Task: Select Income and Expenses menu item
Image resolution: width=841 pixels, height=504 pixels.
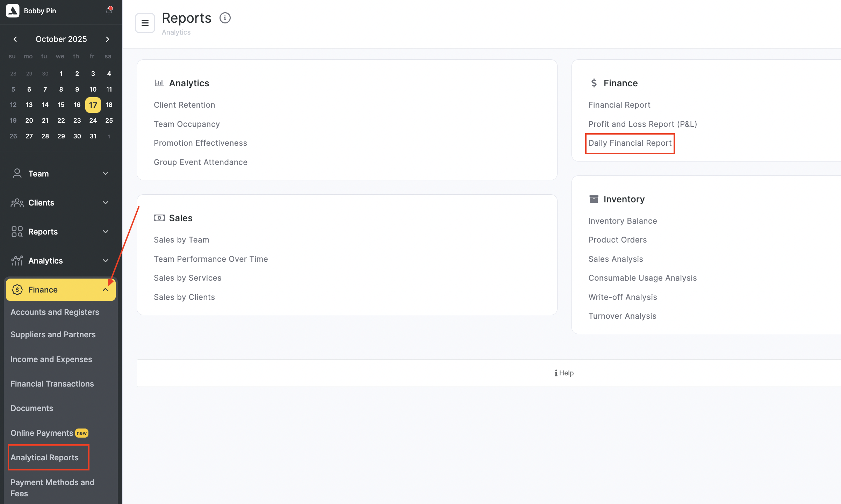Action: click(51, 359)
